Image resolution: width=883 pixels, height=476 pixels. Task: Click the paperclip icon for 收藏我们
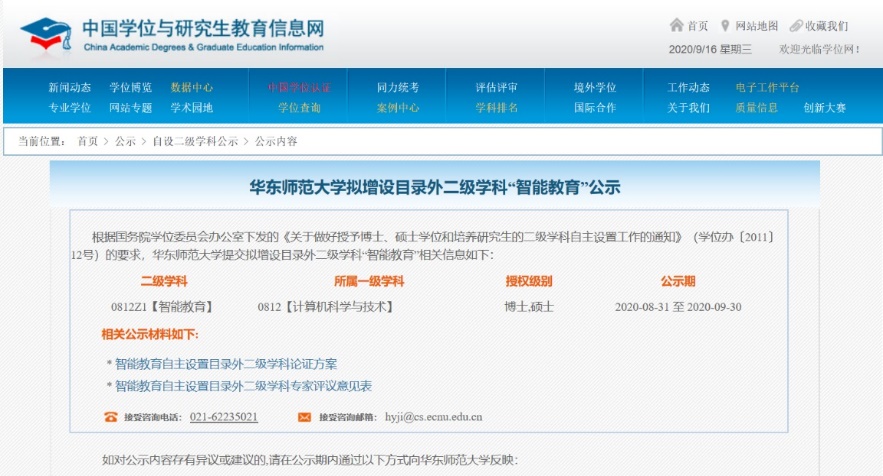796,26
